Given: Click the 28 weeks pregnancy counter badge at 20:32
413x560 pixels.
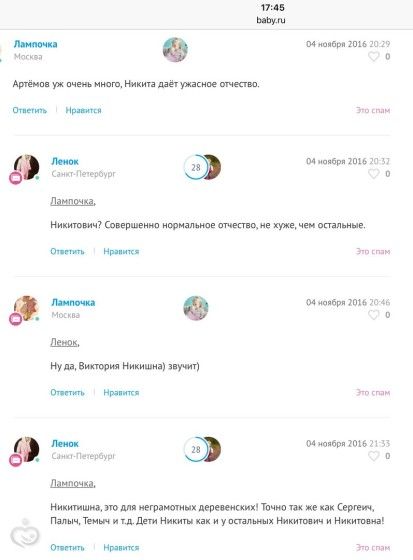Looking at the screenshot, I should tap(195, 167).
